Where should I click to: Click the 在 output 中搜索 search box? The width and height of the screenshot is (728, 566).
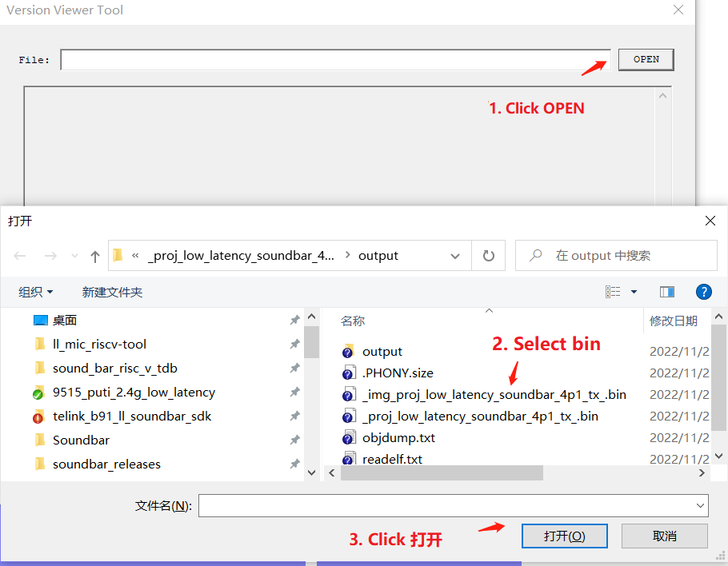pos(624,256)
